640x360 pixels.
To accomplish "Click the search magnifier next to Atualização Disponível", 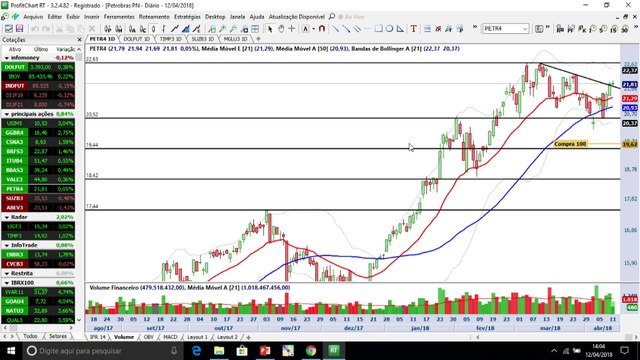I will 332,17.
